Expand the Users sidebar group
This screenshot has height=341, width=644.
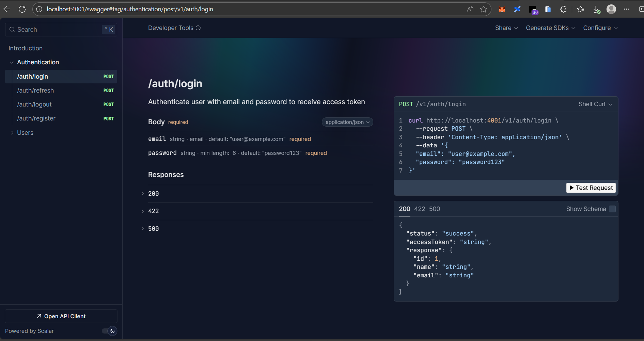(25, 133)
